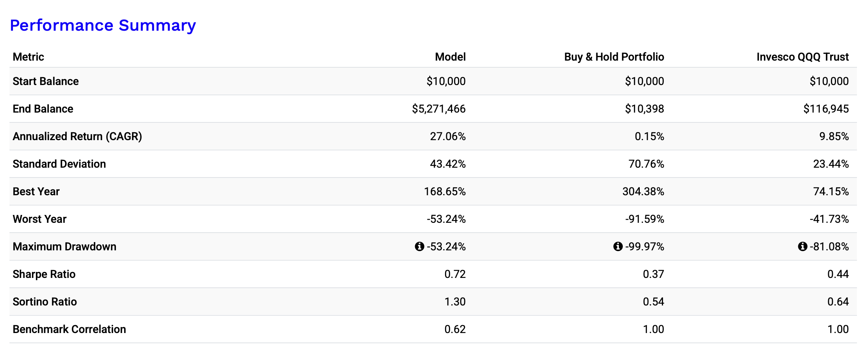Click the worst year value -41.73%
The image size is (868, 359).
tap(829, 219)
